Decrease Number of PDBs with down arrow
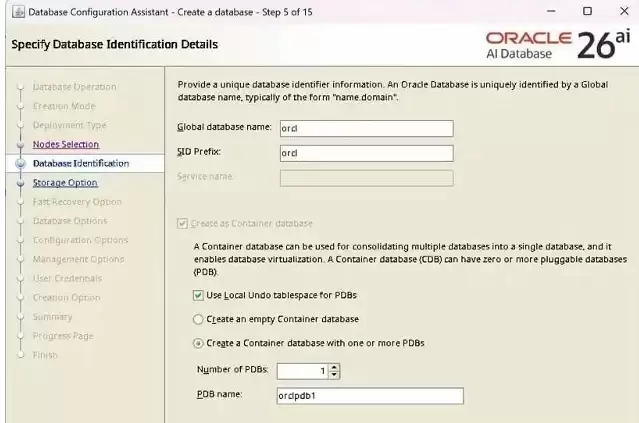This screenshot has width=639, height=423. pyautogui.click(x=334, y=375)
